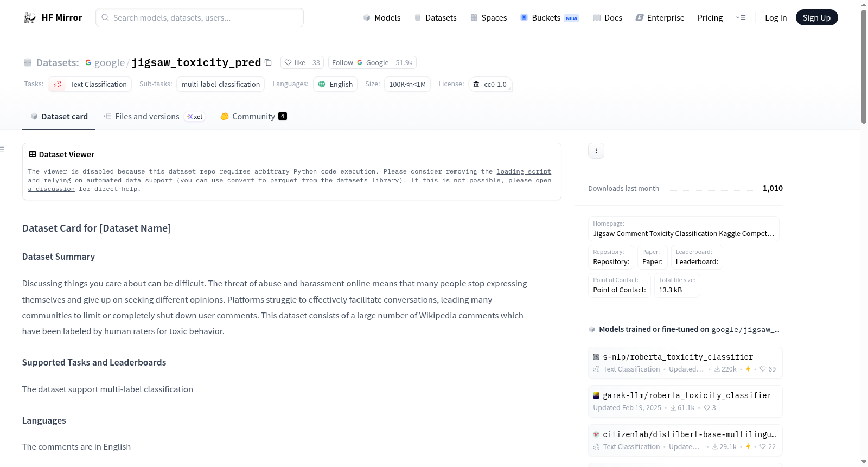Open the automated data support link
868x467 pixels.
click(x=129, y=180)
